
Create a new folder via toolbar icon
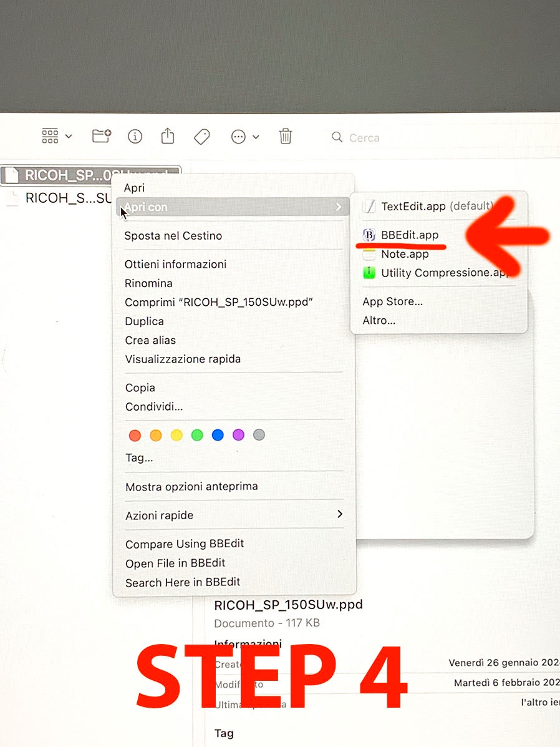[102, 136]
